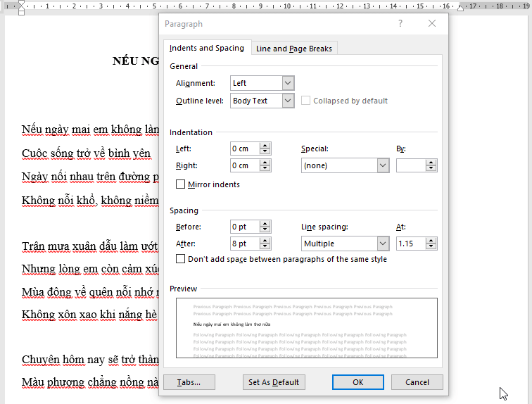Check Don't add space between paragraphs option
The width and height of the screenshot is (532, 404).
180,259
